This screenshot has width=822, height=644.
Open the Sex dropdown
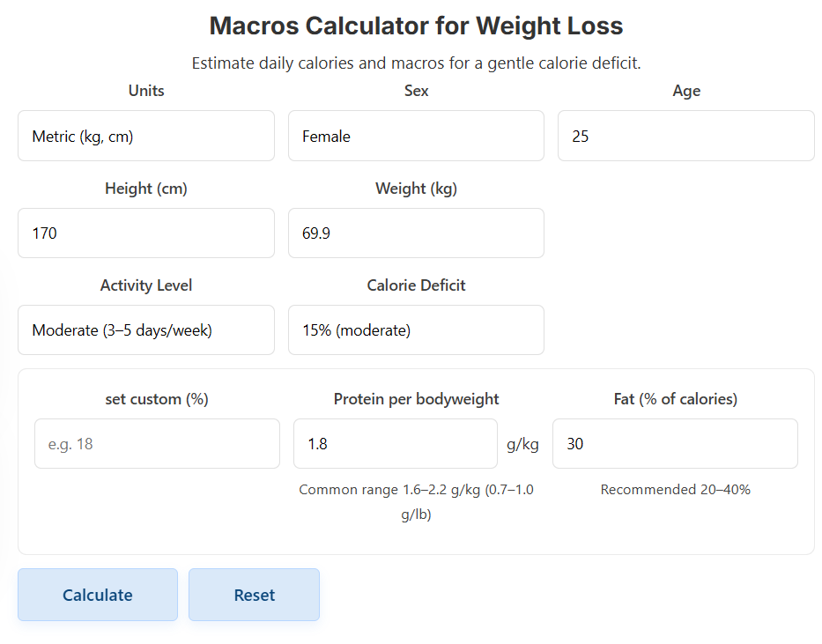(416, 136)
